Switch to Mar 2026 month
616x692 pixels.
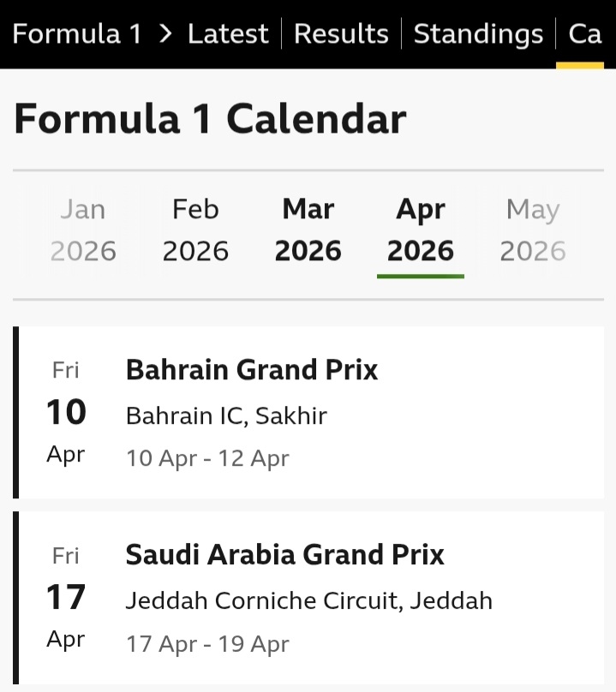coord(308,230)
